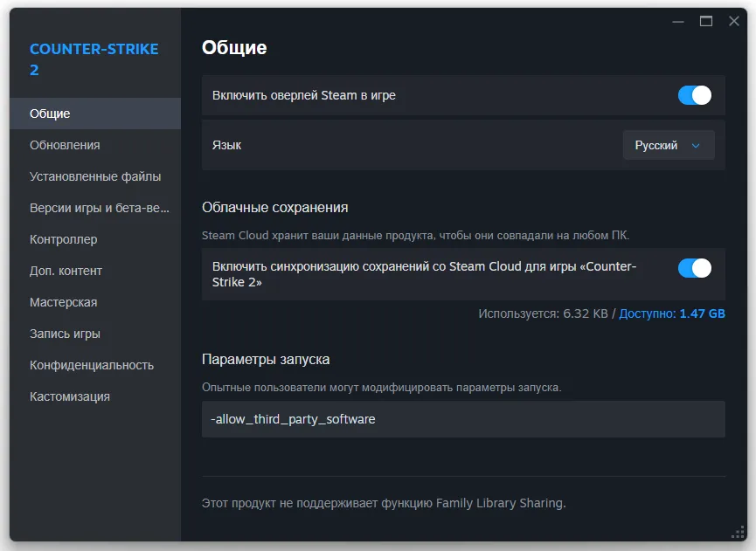756x551 pixels.
Task: Click the Общие page heading
Action: tap(234, 48)
